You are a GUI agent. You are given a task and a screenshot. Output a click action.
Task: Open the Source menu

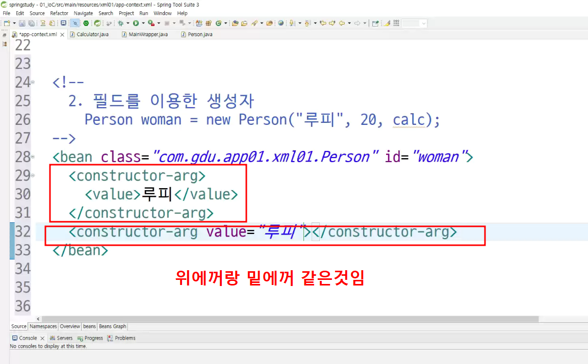[x=37, y=13]
